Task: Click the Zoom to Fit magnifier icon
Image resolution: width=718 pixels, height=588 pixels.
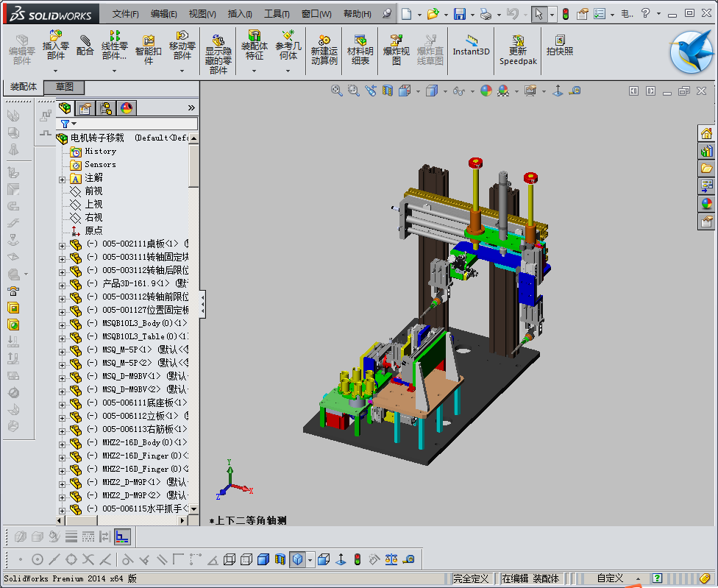Action: tap(337, 91)
